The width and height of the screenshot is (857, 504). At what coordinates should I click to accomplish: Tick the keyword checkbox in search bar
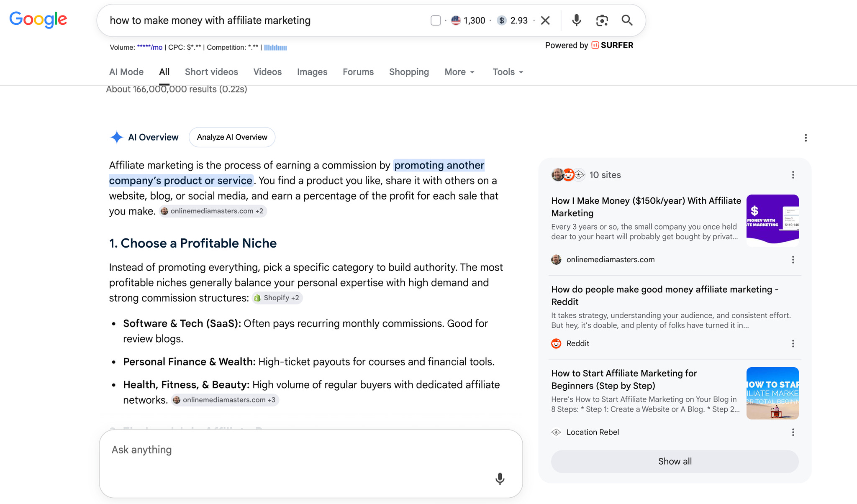[436, 20]
